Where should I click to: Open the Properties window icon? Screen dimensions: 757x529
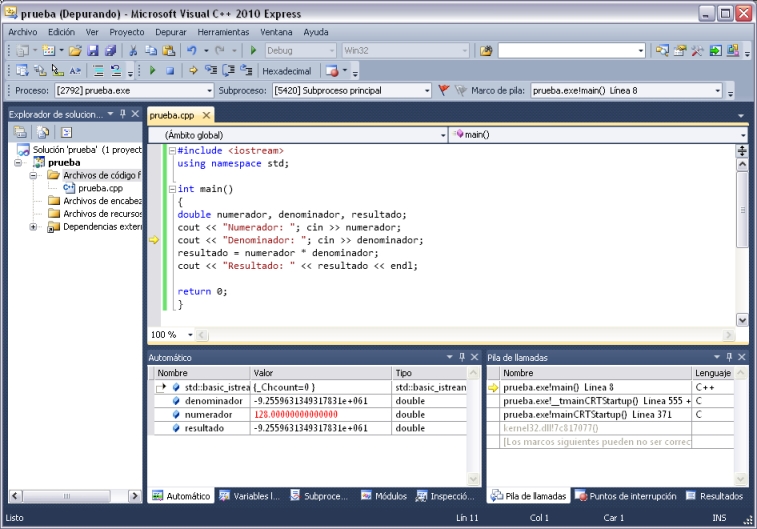click(x=680, y=50)
